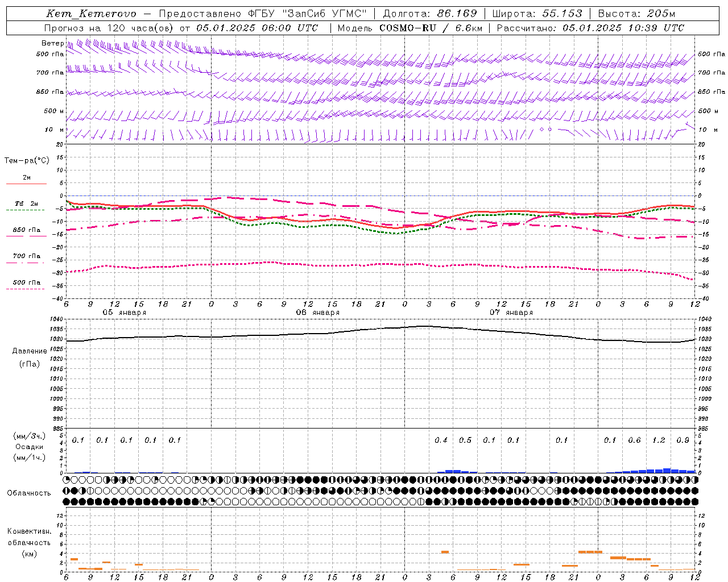The width and height of the screenshot is (728, 582).
Task: Select the computed time 05.01.2025 10:39 UTC
Action: [x=623, y=28]
